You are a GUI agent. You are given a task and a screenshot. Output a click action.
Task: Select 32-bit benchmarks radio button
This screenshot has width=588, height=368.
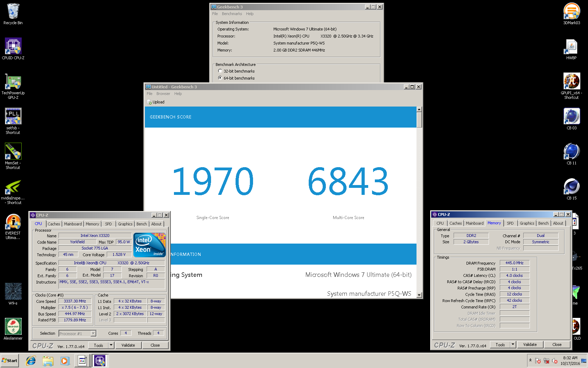(x=220, y=71)
